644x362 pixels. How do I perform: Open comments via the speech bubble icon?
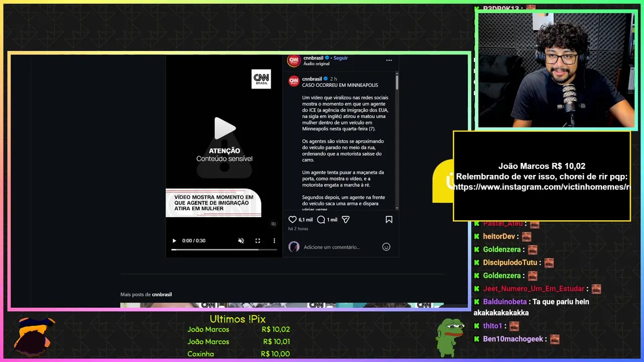321,220
